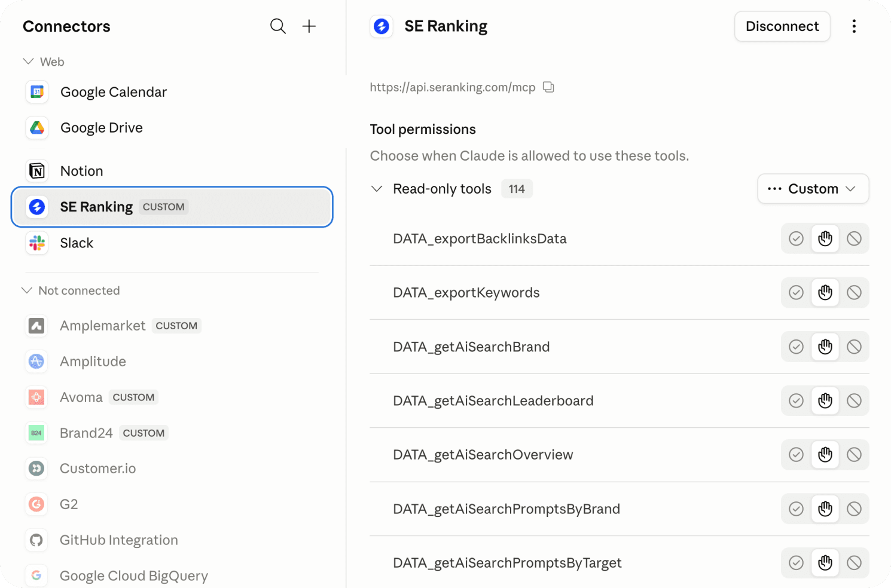This screenshot has height=588, width=891.
Task: Click the G2 icon
Action: 36,504
